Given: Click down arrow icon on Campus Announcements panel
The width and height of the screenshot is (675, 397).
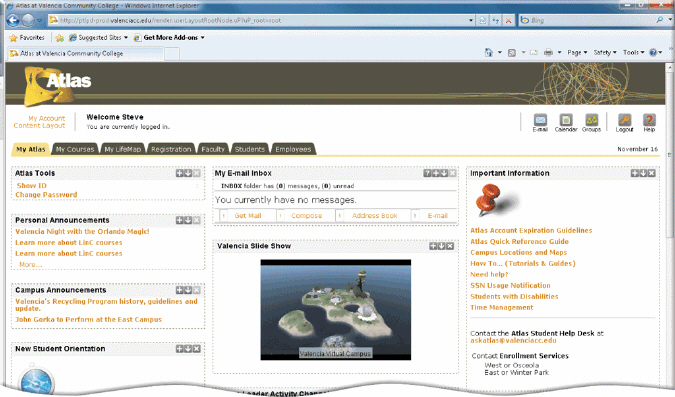Looking at the screenshot, I should (x=188, y=290).
